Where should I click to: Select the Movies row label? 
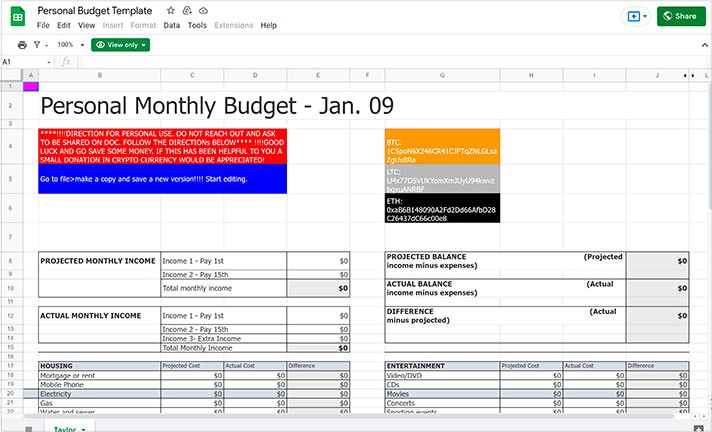(x=442, y=394)
